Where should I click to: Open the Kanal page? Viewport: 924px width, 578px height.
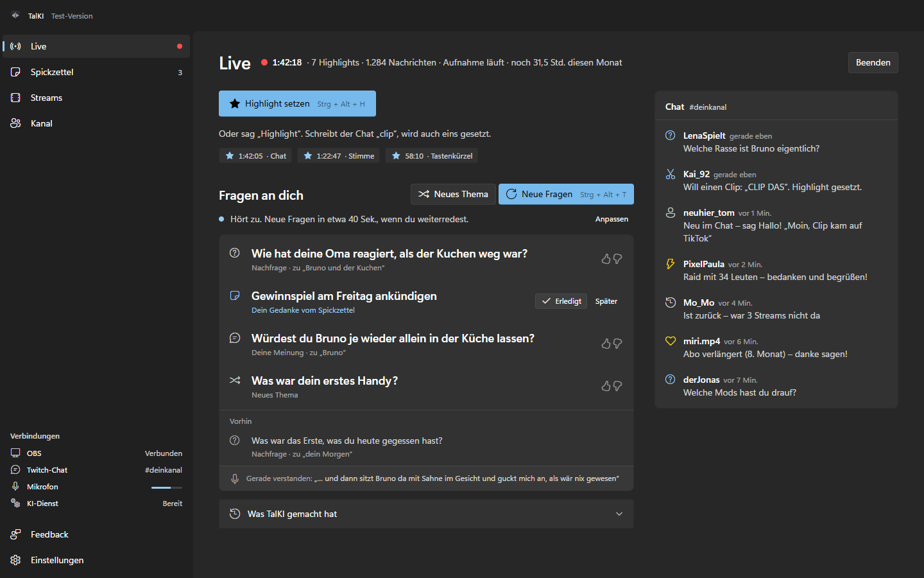click(x=96, y=123)
